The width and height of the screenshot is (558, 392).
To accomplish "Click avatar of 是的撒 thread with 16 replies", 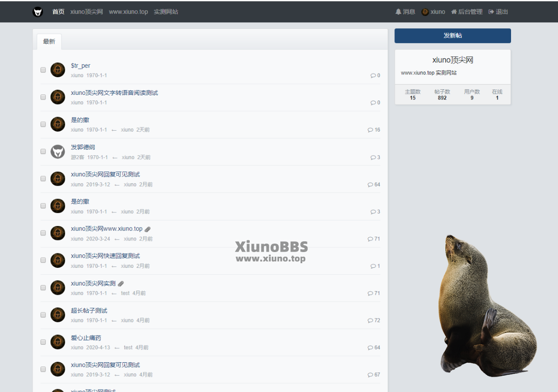I will [x=58, y=124].
